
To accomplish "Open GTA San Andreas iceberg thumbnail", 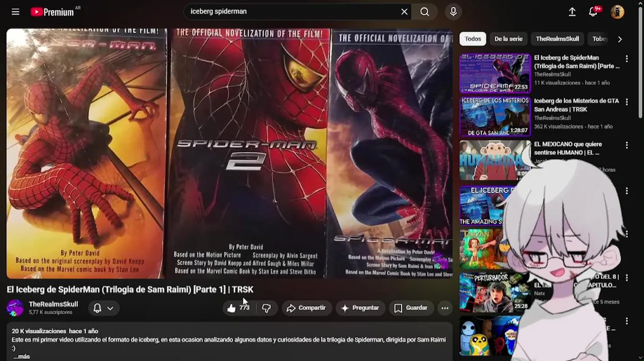I will pyautogui.click(x=495, y=116).
